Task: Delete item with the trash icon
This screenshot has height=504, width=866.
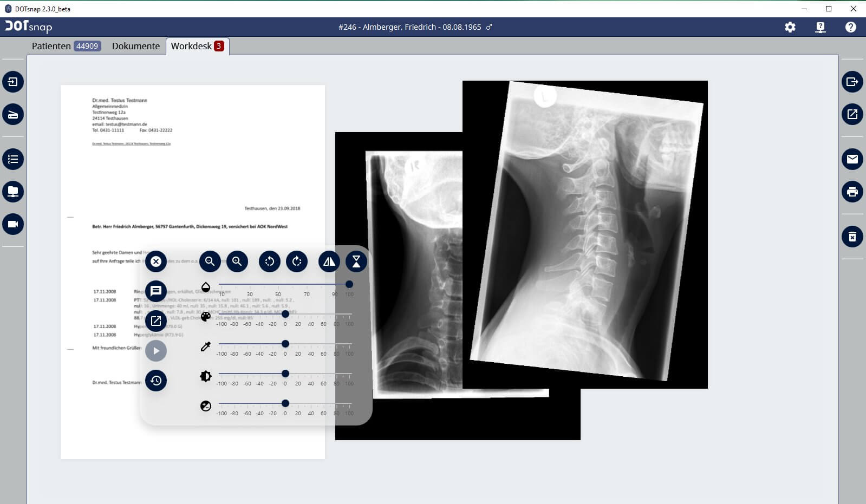Action: pyautogui.click(x=852, y=237)
